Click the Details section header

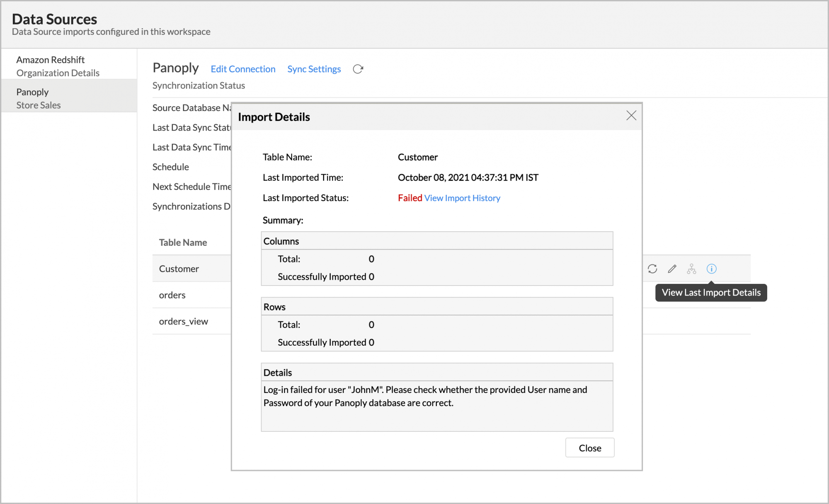(437, 373)
